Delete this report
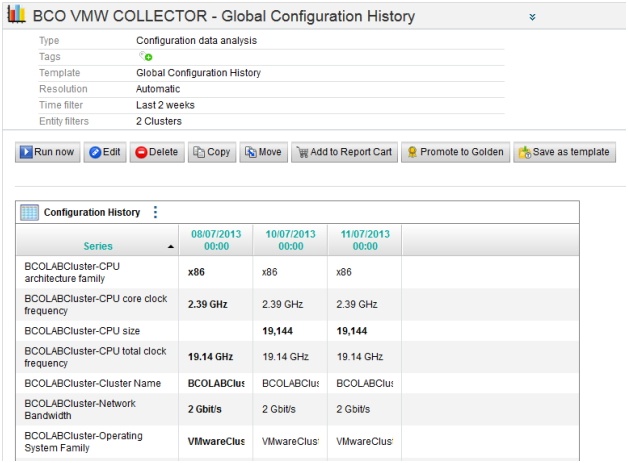The height and width of the screenshot is (463, 628). coord(156,152)
